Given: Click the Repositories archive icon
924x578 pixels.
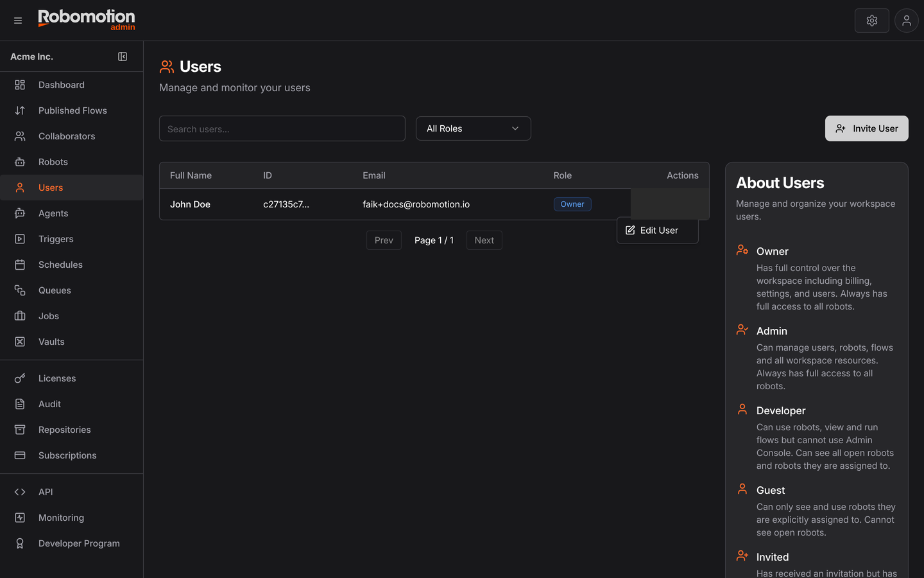Looking at the screenshot, I should coord(20,430).
